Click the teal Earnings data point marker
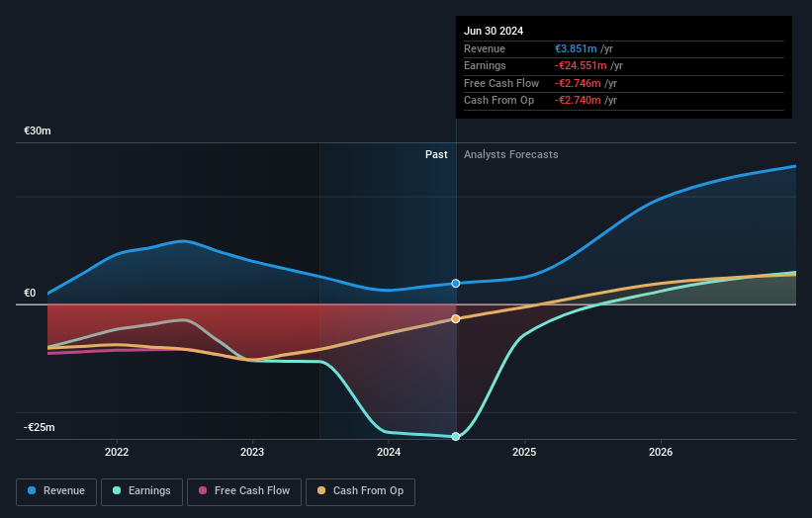Viewport: 812px width, 518px height. (x=456, y=436)
